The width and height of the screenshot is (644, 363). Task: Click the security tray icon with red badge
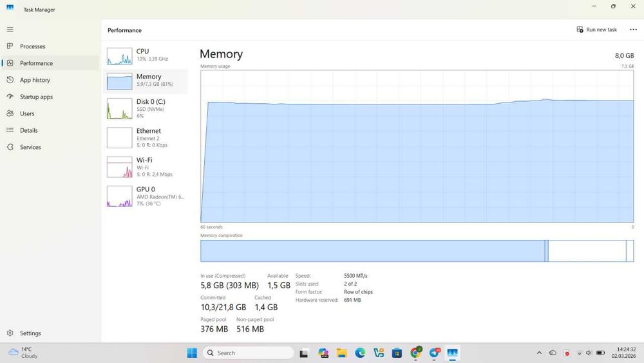coord(566,353)
